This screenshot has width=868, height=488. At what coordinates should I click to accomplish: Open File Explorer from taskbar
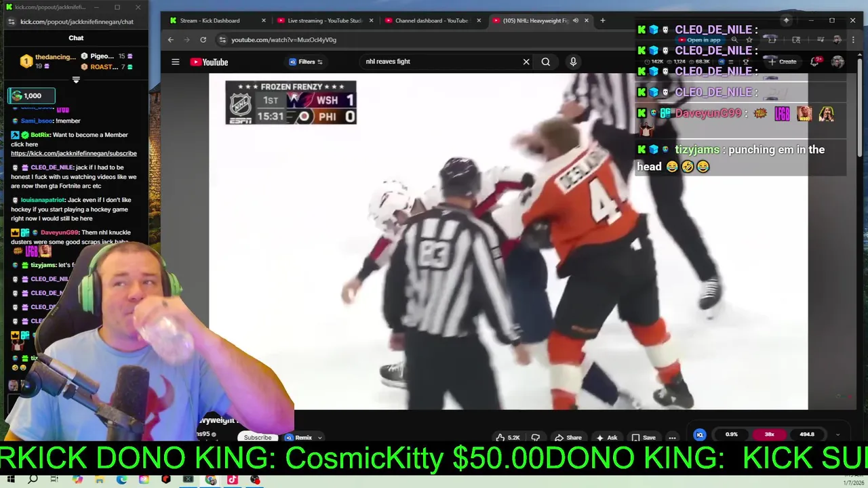tap(99, 480)
